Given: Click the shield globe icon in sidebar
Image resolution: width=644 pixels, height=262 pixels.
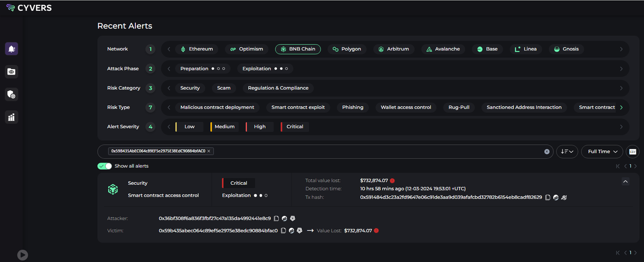Looking at the screenshot, I should coord(11,94).
